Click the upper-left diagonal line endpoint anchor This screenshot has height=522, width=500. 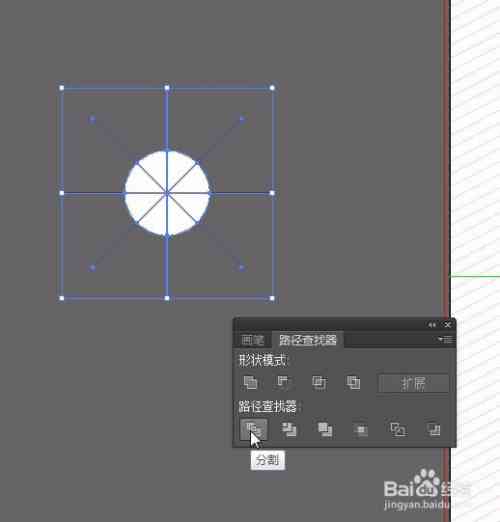click(x=92, y=119)
